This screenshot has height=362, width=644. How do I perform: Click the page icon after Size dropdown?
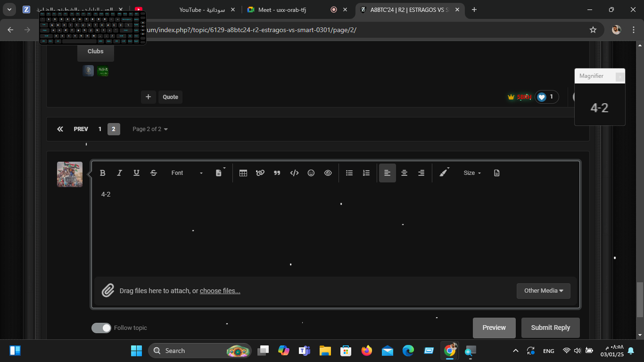click(x=497, y=173)
